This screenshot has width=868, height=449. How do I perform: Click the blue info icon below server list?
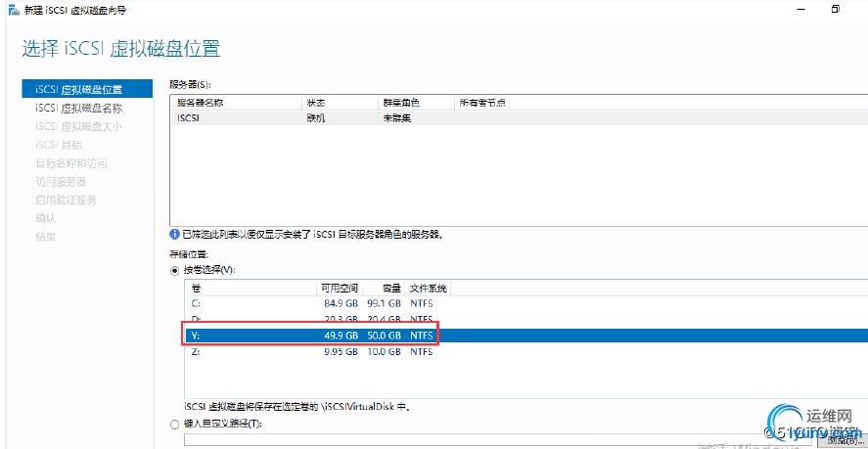click(x=175, y=234)
